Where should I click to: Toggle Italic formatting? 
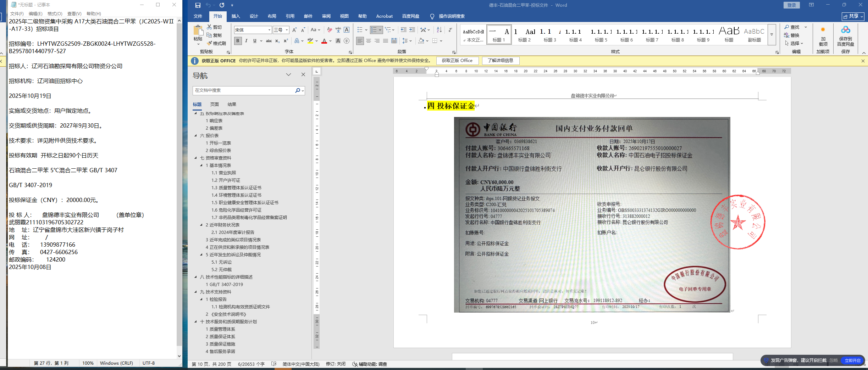pos(246,41)
